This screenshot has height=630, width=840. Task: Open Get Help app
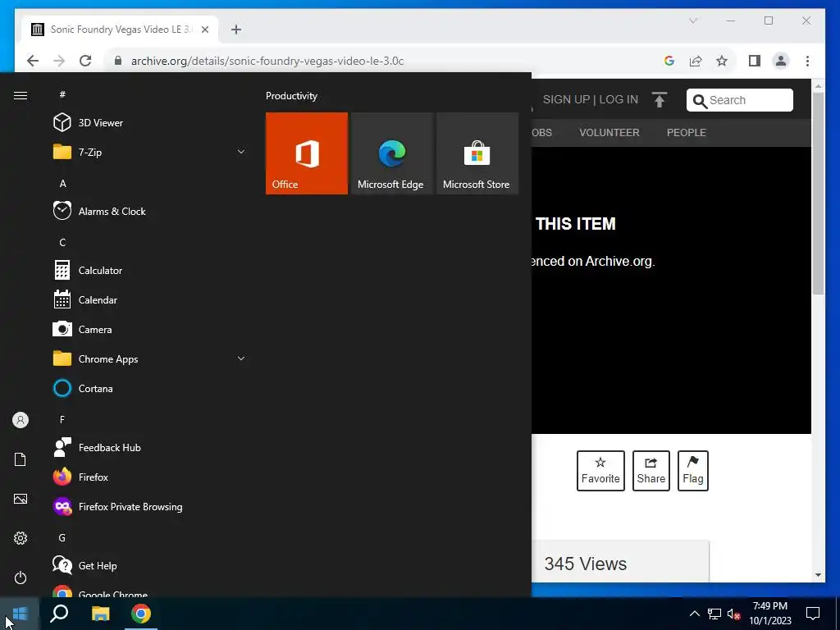[150, 566]
